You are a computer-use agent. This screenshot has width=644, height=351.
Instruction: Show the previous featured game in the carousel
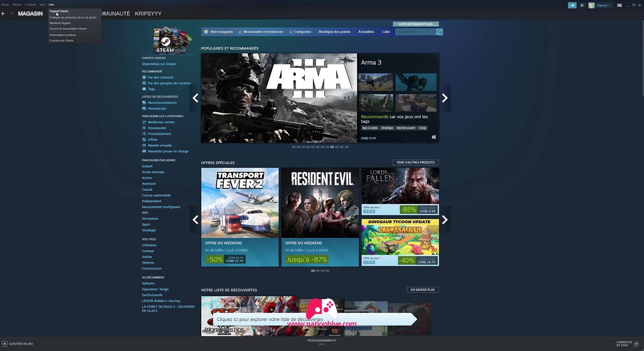click(x=195, y=98)
